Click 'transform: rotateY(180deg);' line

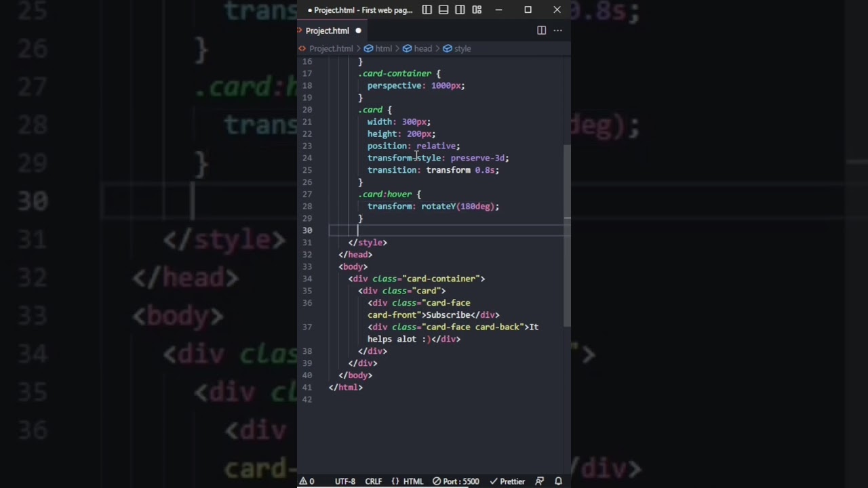pos(433,206)
